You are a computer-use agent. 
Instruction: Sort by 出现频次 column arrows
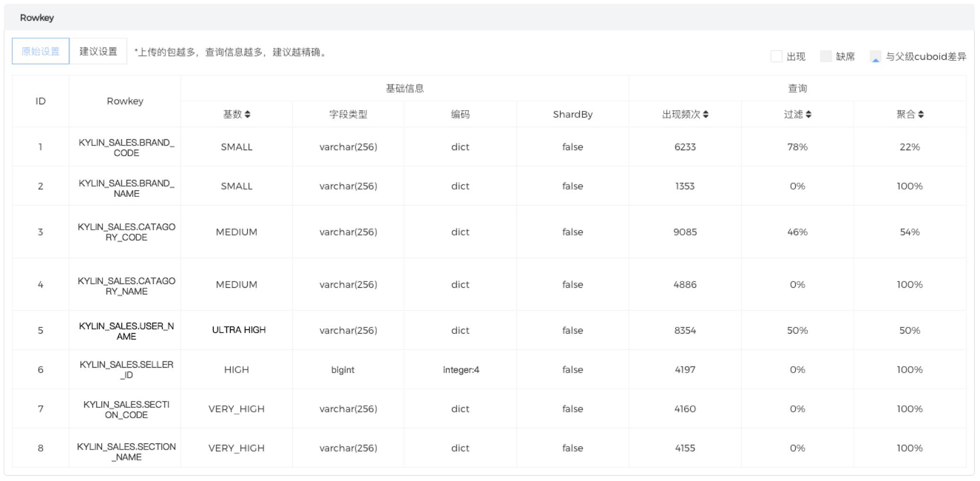(706, 114)
